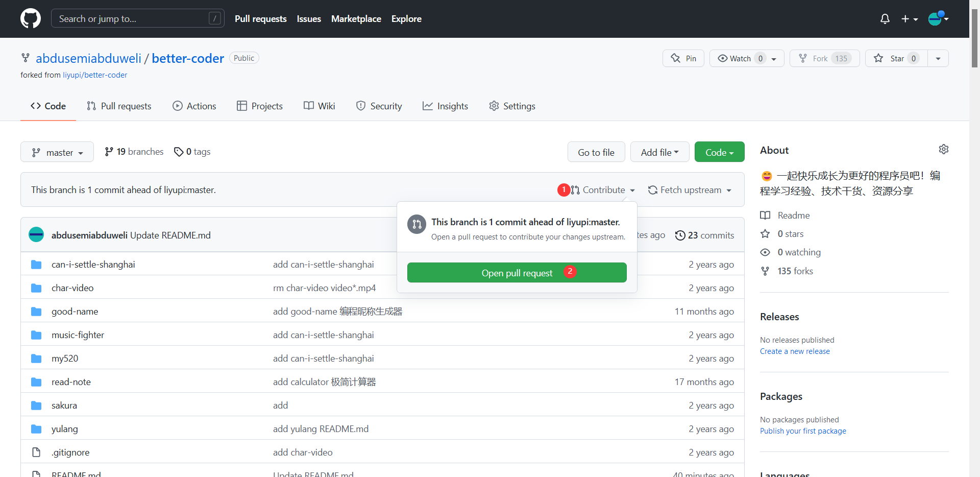Switch to the repository Settings tab
Screen dimensions: 980x477
point(512,106)
